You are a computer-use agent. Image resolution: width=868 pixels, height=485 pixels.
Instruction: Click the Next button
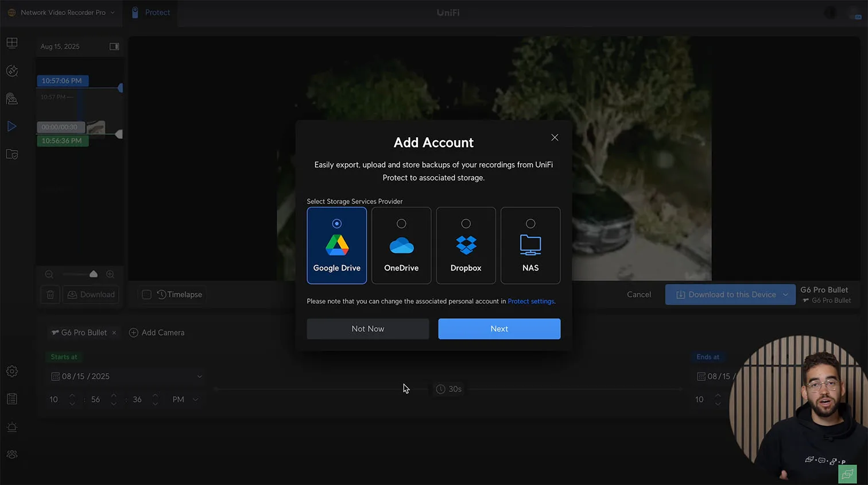pos(499,329)
